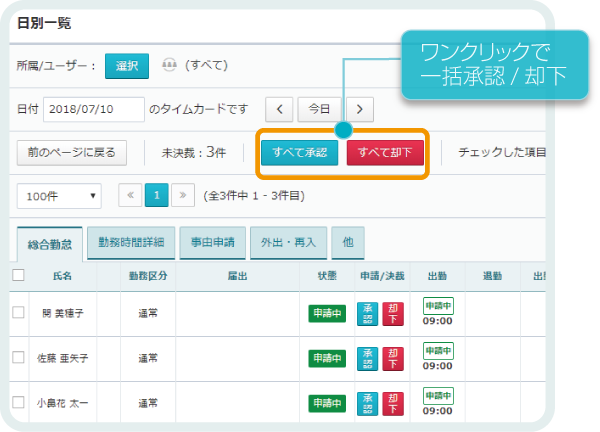
Task: Click the 届出 column header
Action: tap(237, 276)
